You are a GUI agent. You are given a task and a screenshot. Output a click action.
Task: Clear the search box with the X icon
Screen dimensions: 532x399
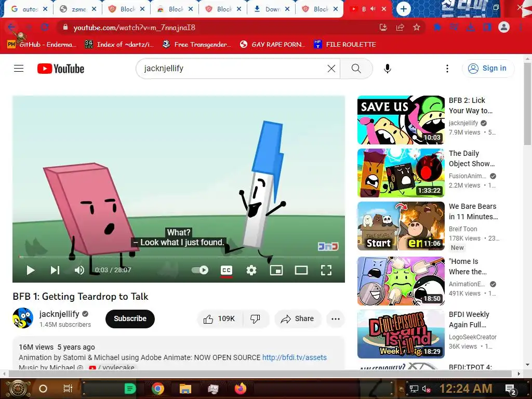point(331,69)
